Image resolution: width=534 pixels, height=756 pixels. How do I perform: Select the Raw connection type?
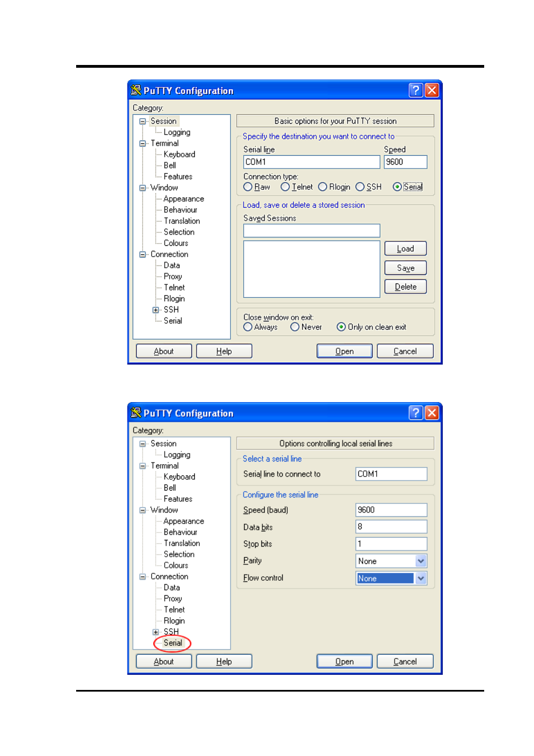point(248,187)
